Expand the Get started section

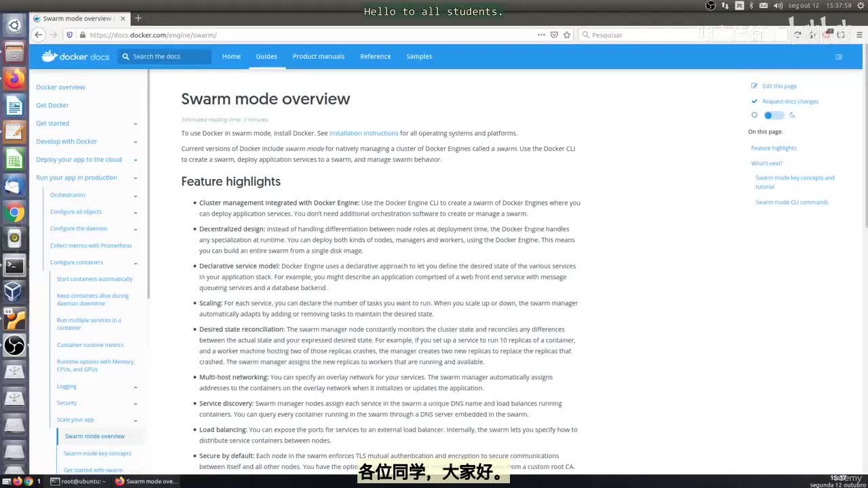pyautogui.click(x=136, y=123)
